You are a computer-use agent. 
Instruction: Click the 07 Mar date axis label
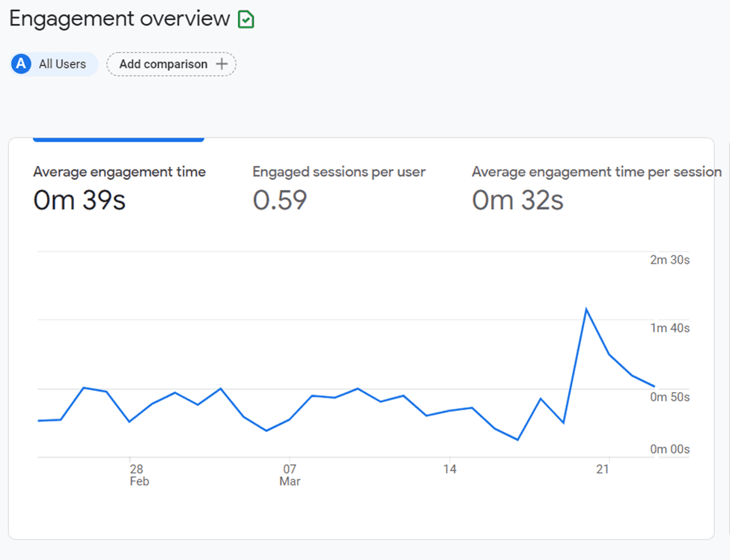pos(290,475)
